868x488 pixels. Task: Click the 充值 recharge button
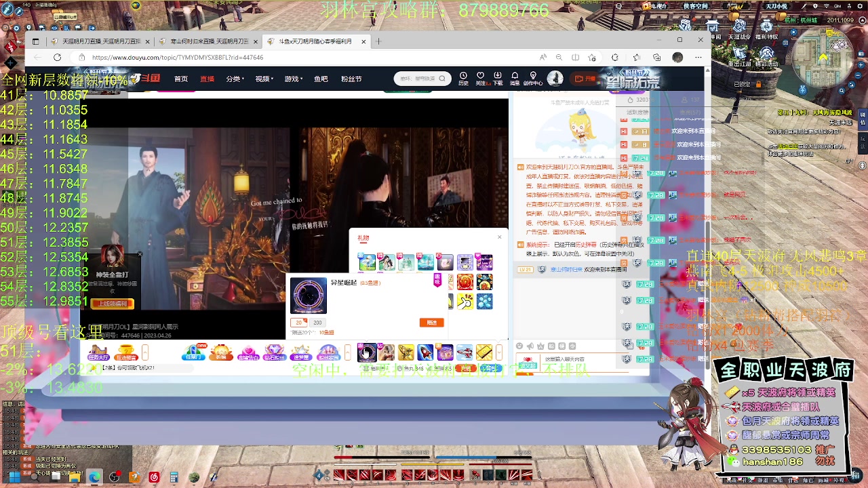[466, 368]
